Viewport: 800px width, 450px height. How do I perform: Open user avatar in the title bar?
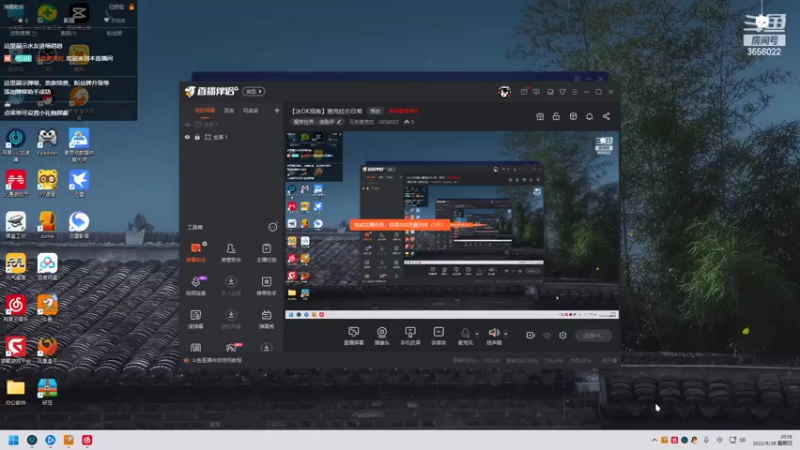point(505,92)
